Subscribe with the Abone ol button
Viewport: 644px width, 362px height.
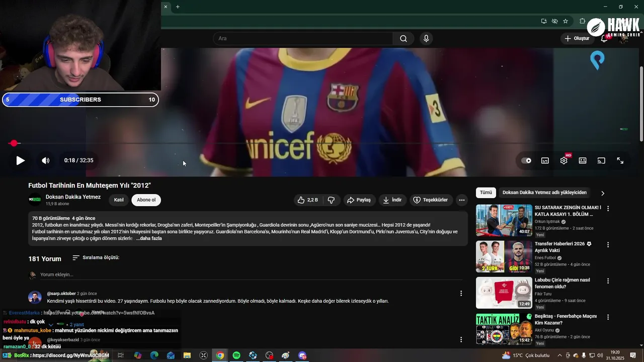pyautogui.click(x=146, y=200)
